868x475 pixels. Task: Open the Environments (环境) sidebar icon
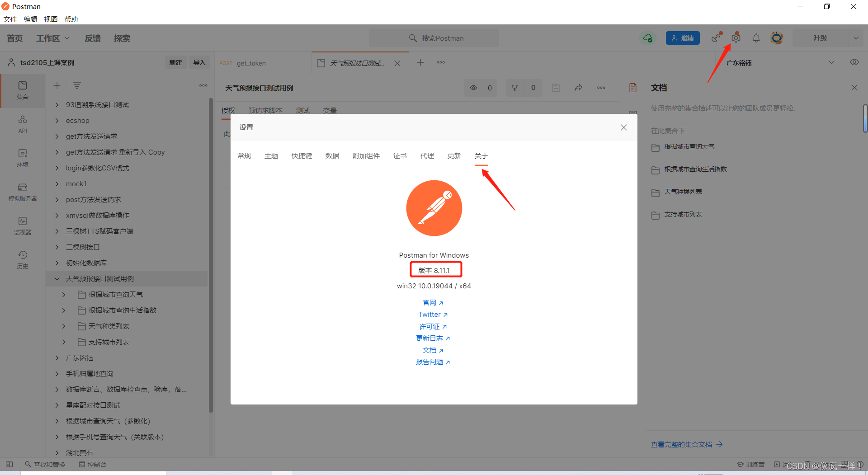pyautogui.click(x=23, y=158)
